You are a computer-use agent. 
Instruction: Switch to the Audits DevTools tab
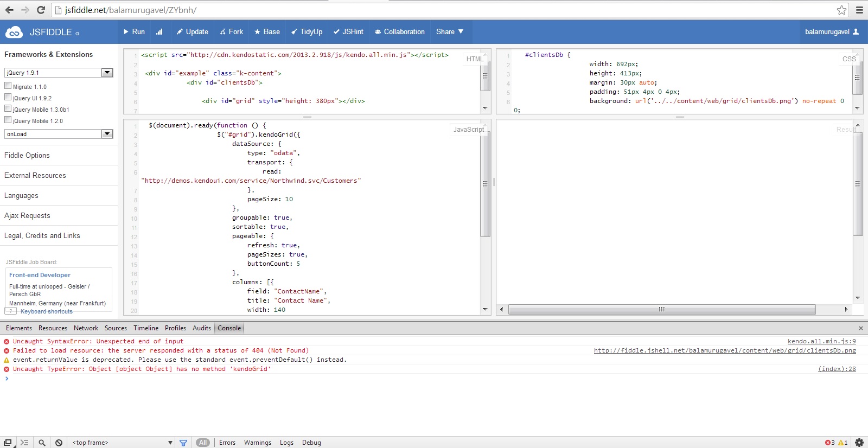pos(202,328)
